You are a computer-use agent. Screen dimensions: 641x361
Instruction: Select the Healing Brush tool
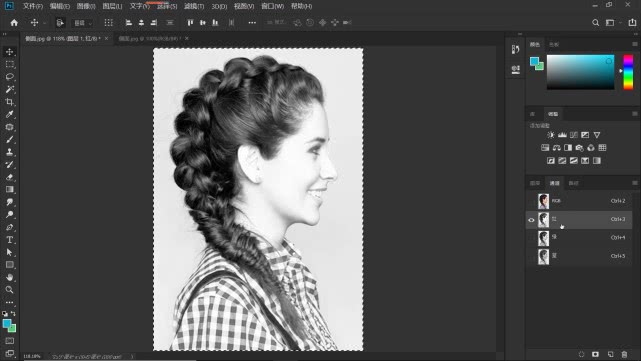(x=9, y=127)
